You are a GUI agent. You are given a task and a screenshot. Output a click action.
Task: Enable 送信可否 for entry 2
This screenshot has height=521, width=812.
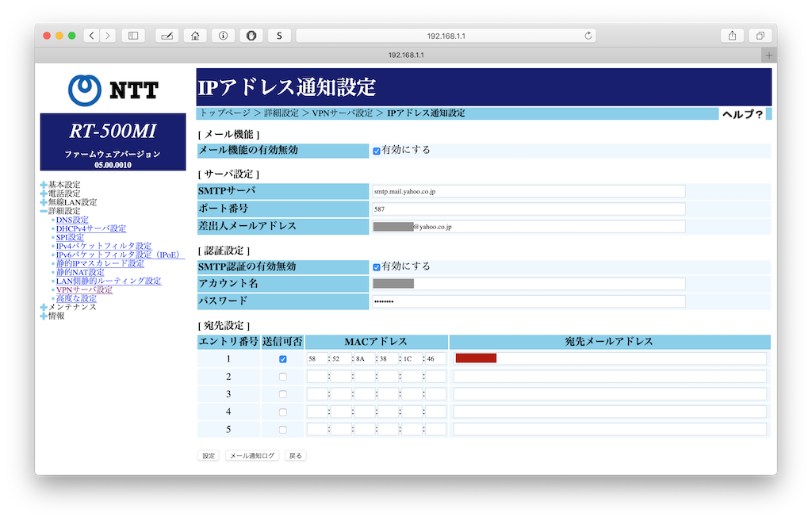(283, 376)
